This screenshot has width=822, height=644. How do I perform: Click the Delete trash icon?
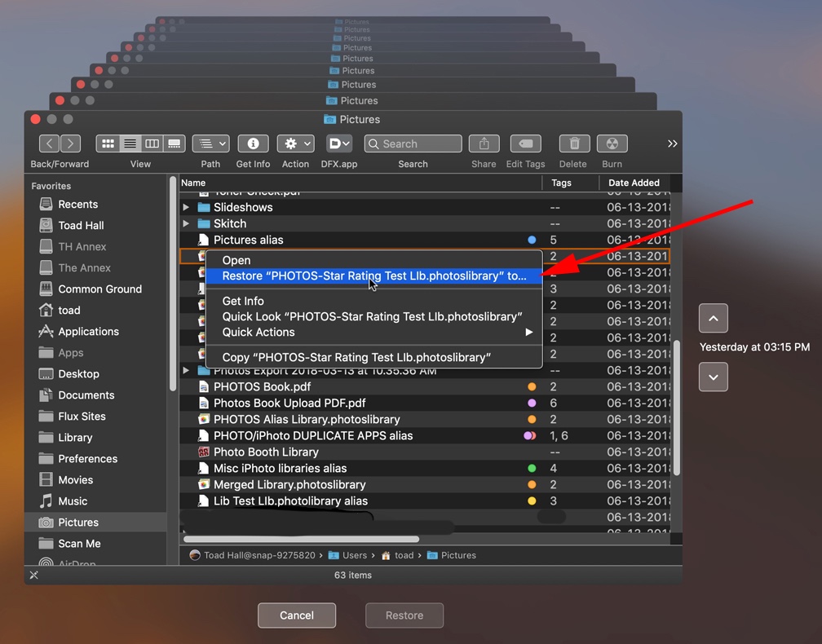tap(574, 143)
